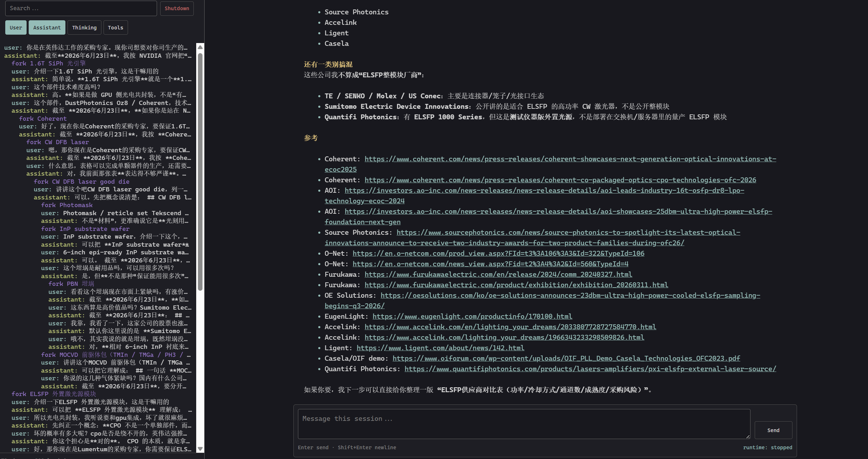Click the Source Photonics list item
Viewport: 868px width, 459px height.
356,12
